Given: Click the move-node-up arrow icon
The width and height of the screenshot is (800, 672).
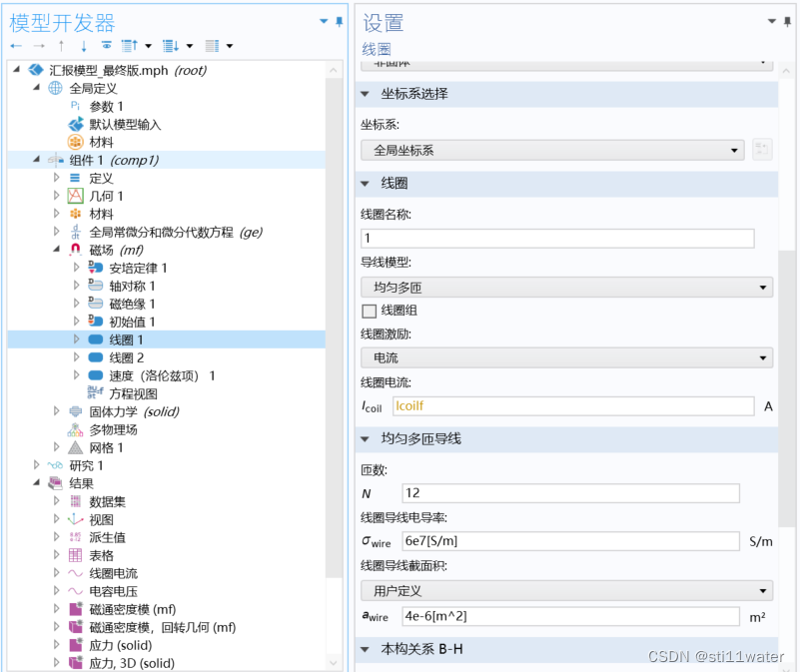Looking at the screenshot, I should (61, 45).
